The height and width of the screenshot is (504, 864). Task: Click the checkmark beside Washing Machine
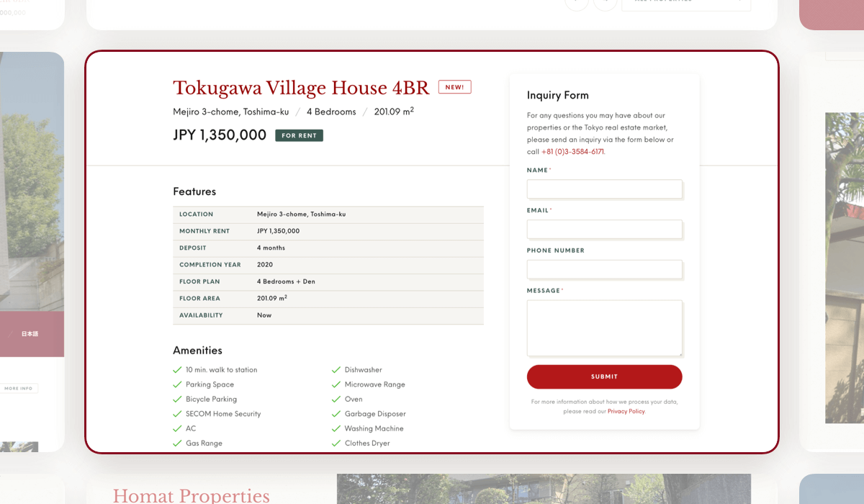pos(336,428)
